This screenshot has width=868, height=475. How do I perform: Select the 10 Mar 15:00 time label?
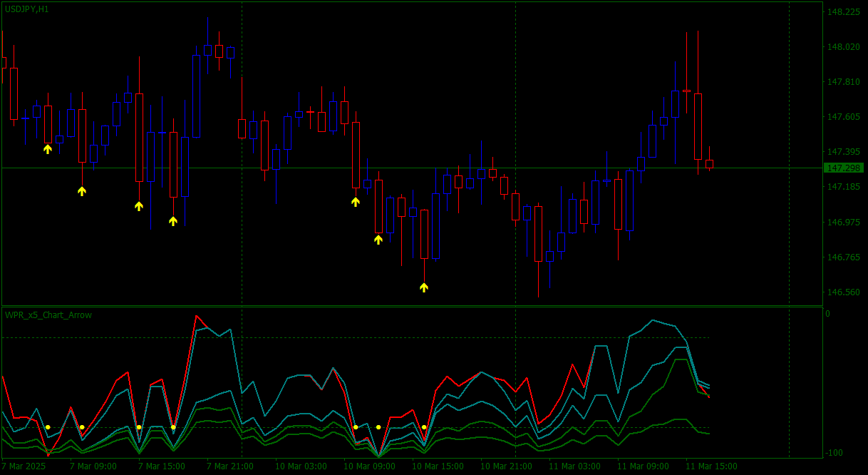(438, 466)
